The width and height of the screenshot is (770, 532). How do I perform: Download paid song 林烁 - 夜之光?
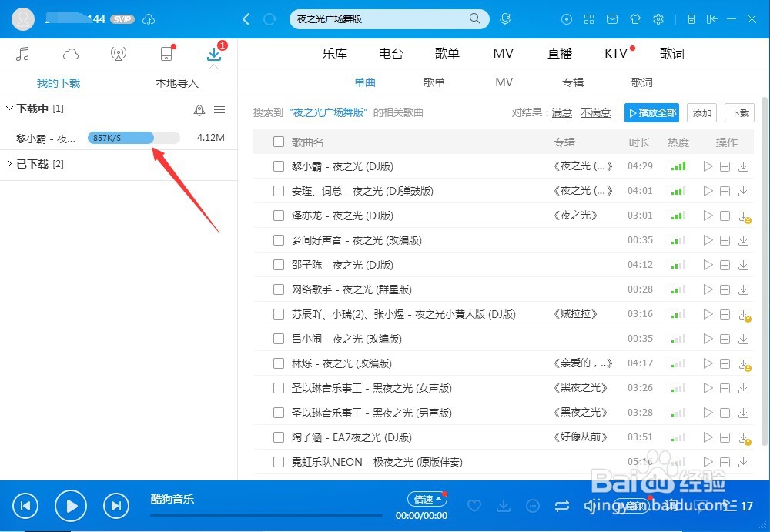745,364
